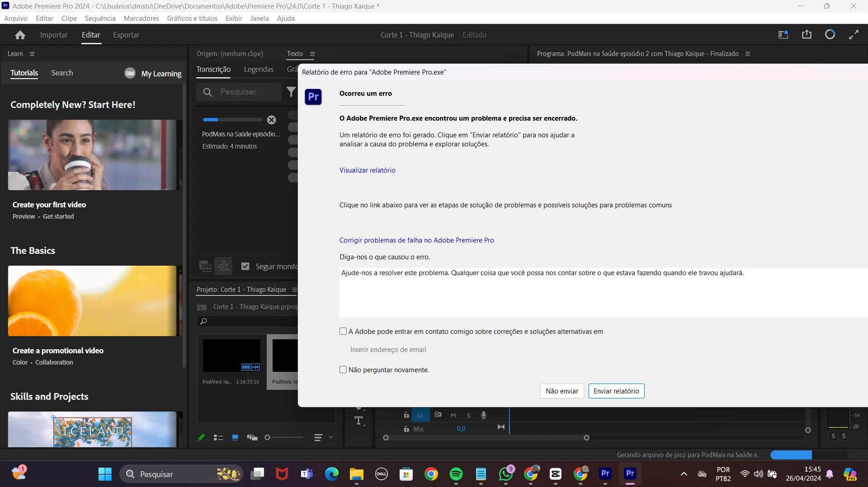This screenshot has height=487, width=868.
Task: Click the Get started link
Action: point(58,216)
